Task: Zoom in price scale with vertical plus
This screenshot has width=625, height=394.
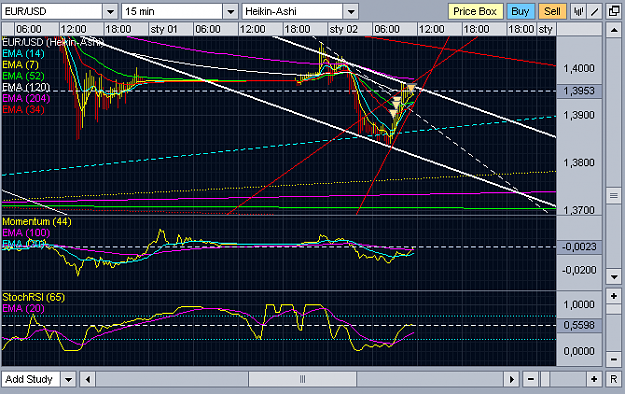Action: (x=614, y=296)
